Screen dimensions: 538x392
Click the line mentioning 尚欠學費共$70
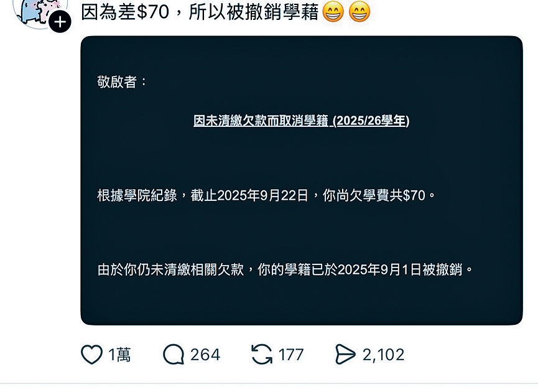click(x=266, y=195)
